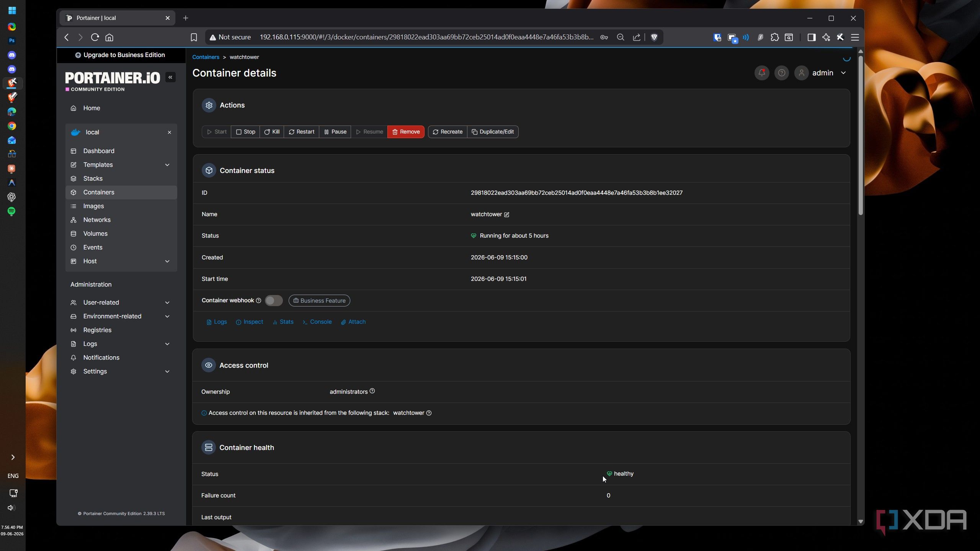
Task: Click the red Remove button
Action: [406, 132]
